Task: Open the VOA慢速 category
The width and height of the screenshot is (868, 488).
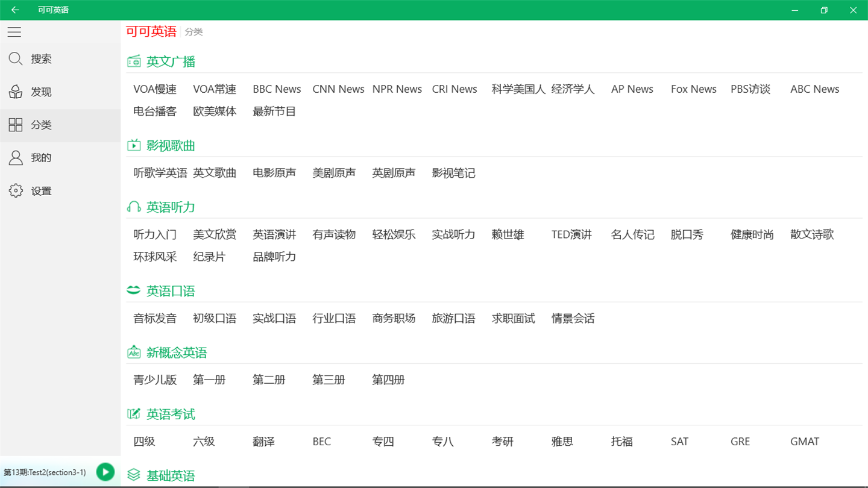Action: [155, 89]
